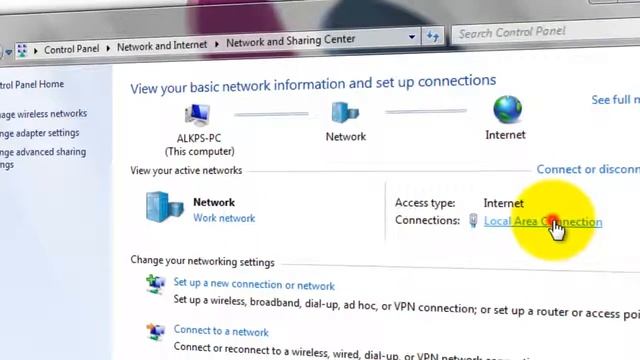
Task: Expand the arrow after Network and Internet
Action: 217,44
